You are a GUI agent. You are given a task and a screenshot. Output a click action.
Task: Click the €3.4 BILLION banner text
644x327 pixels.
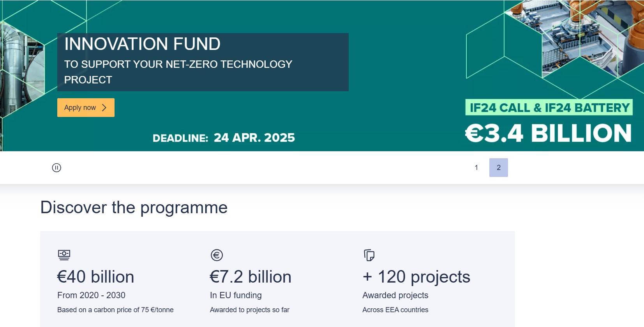(x=548, y=133)
